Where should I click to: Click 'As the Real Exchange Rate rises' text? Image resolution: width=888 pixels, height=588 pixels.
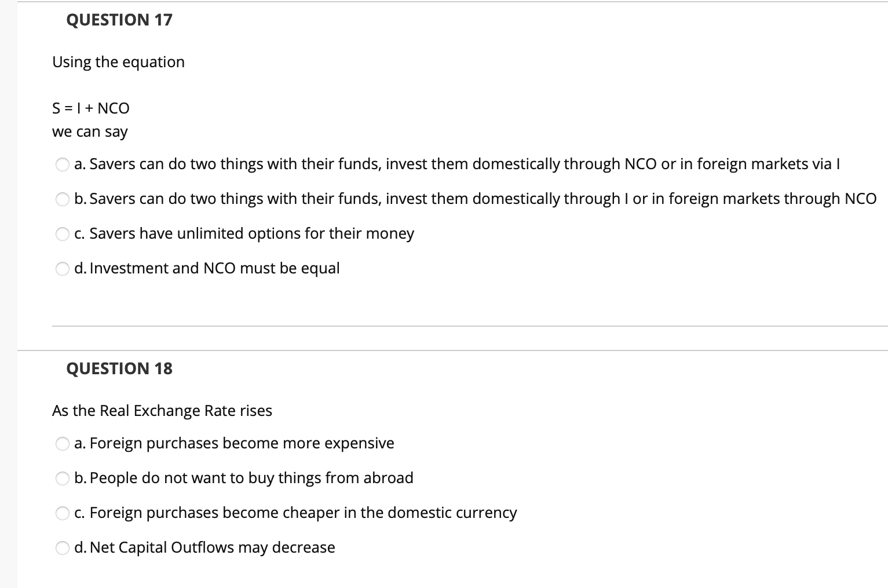click(x=162, y=411)
